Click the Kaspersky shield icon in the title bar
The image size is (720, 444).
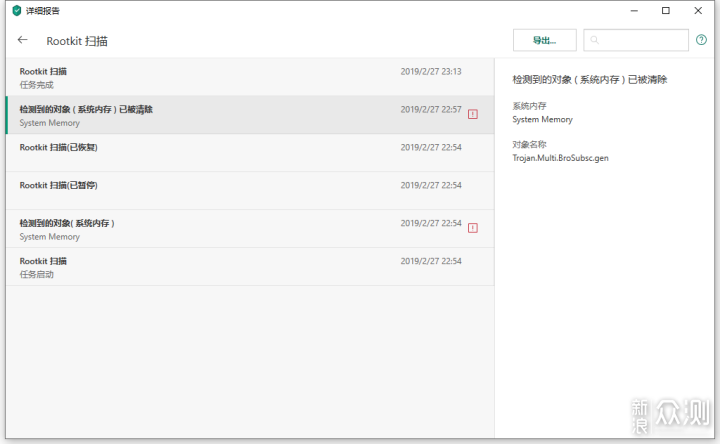(x=16, y=11)
